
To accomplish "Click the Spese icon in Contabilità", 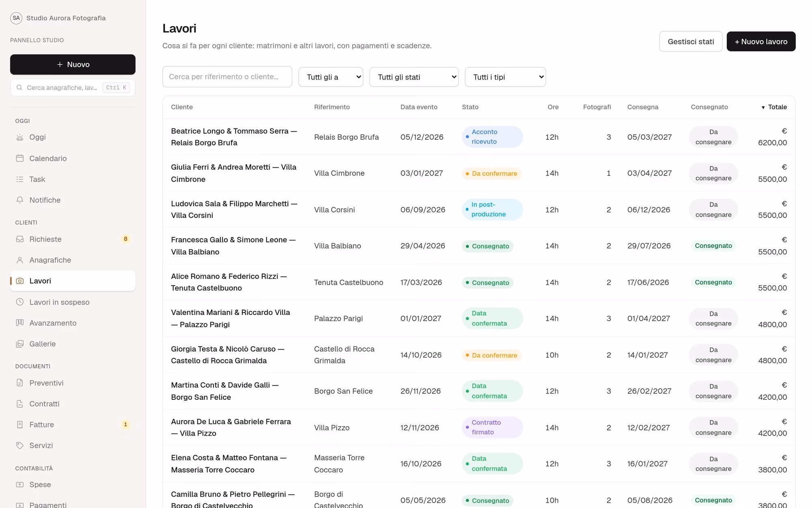I will coord(19,484).
